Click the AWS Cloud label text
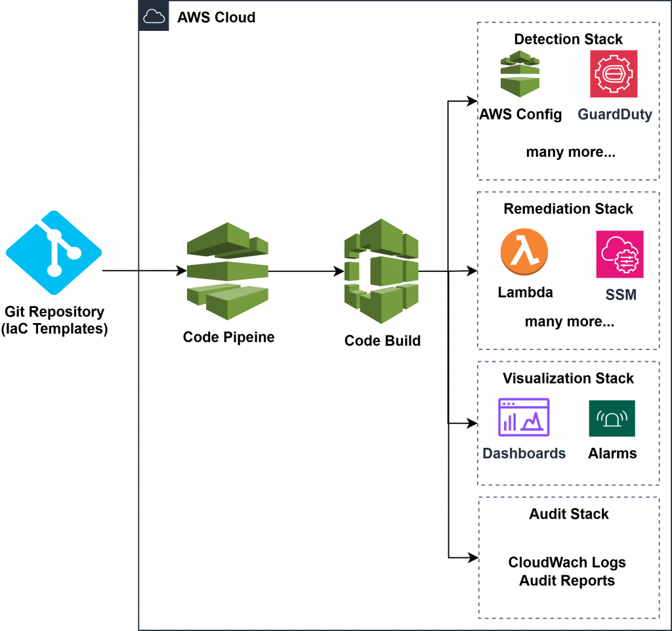Image resolution: width=672 pixels, height=631 pixels. (216, 17)
